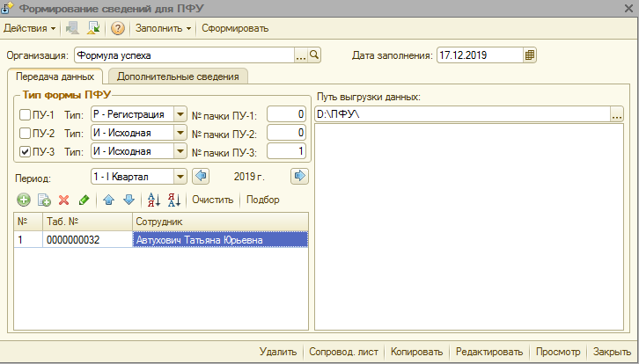Click the green-arrow document icon in the toolbar

pos(93,28)
